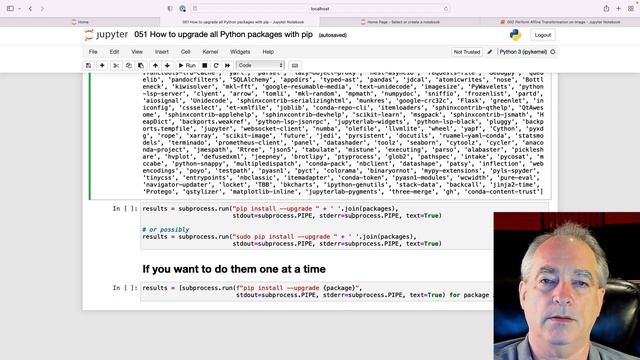The height and width of the screenshot is (360, 640).
Task: Open the Kernel menu
Action: [x=210, y=52]
